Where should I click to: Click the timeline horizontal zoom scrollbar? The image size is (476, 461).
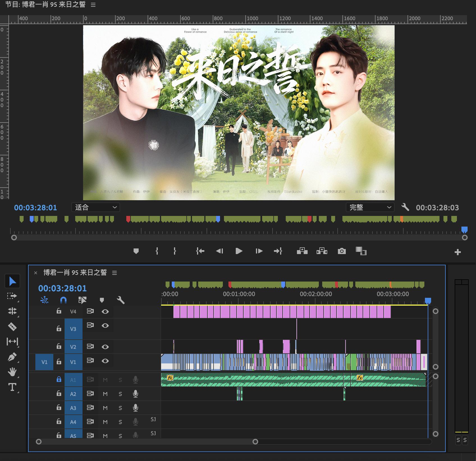tap(147, 442)
